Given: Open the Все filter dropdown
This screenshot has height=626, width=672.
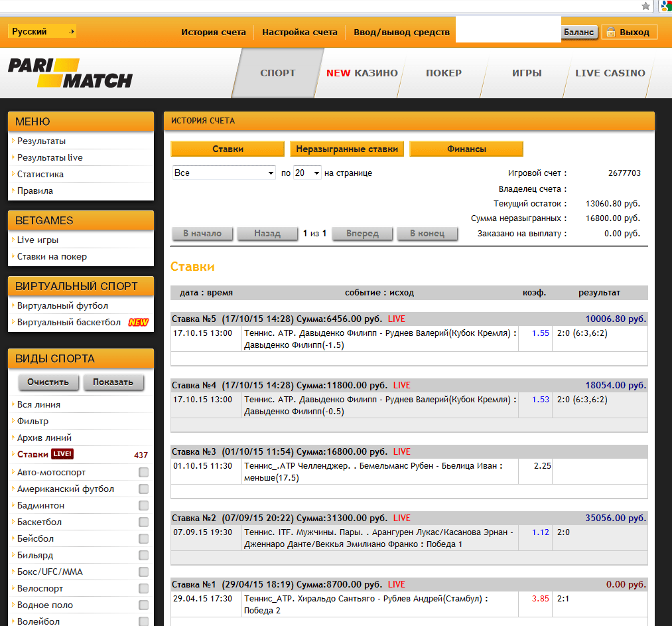Looking at the screenshot, I should click(x=224, y=173).
